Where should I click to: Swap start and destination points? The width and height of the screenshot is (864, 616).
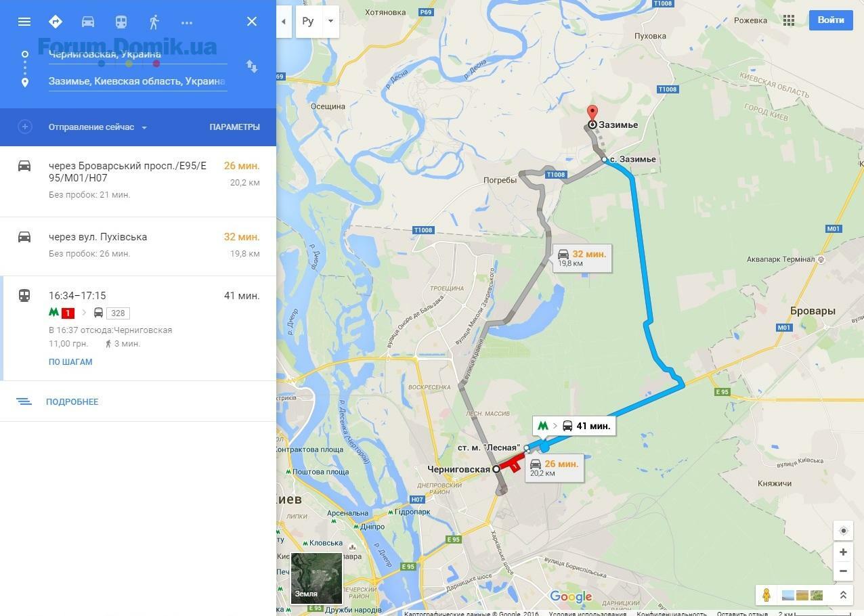(251, 66)
